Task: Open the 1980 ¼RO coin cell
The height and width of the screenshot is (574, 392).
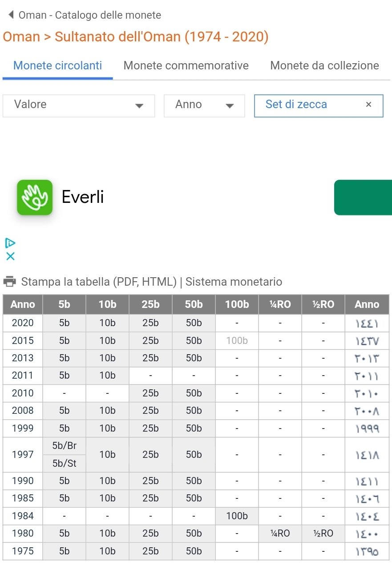Action: pyautogui.click(x=280, y=534)
